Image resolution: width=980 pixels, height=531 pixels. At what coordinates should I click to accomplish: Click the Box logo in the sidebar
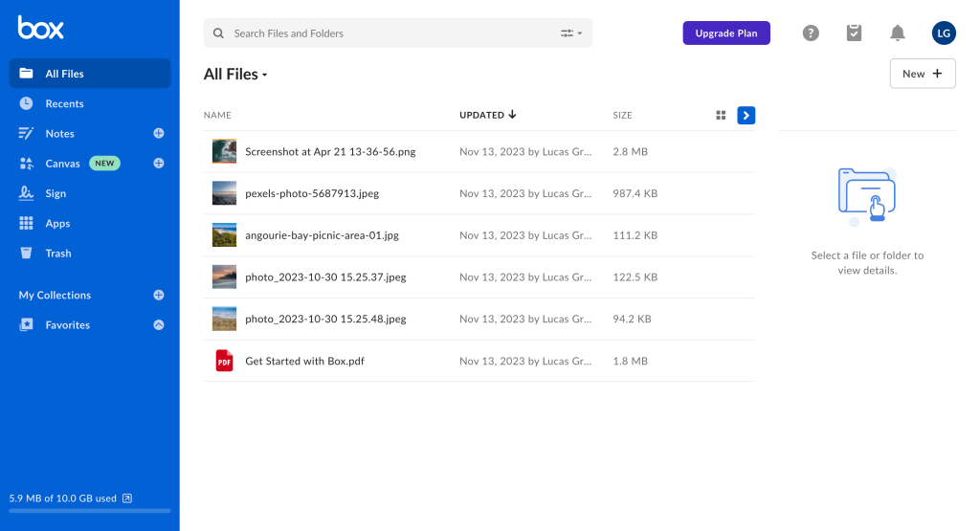click(40, 29)
